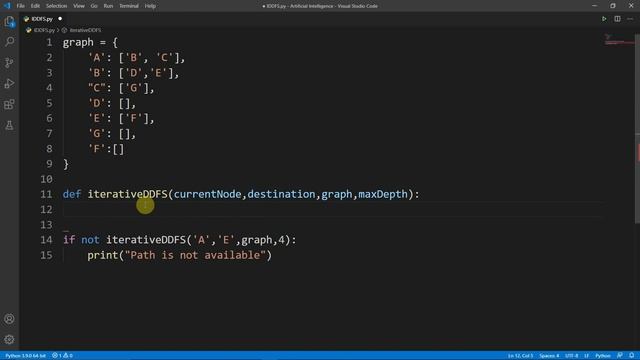Place cursor on empty line 12

333,209
